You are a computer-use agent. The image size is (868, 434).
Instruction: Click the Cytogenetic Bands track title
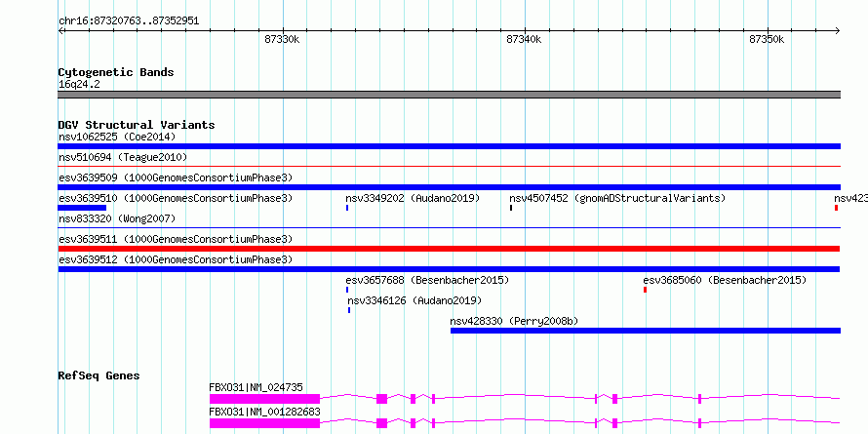(116, 72)
